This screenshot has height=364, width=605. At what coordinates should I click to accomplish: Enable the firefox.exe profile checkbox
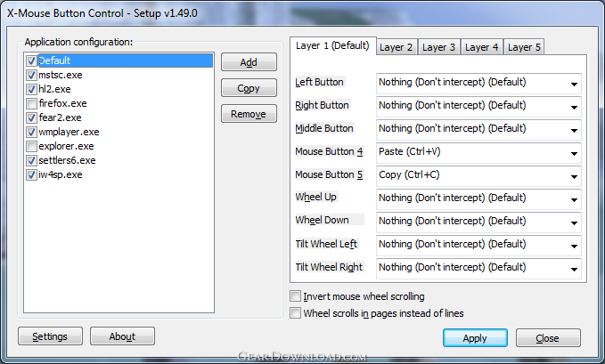click(31, 103)
